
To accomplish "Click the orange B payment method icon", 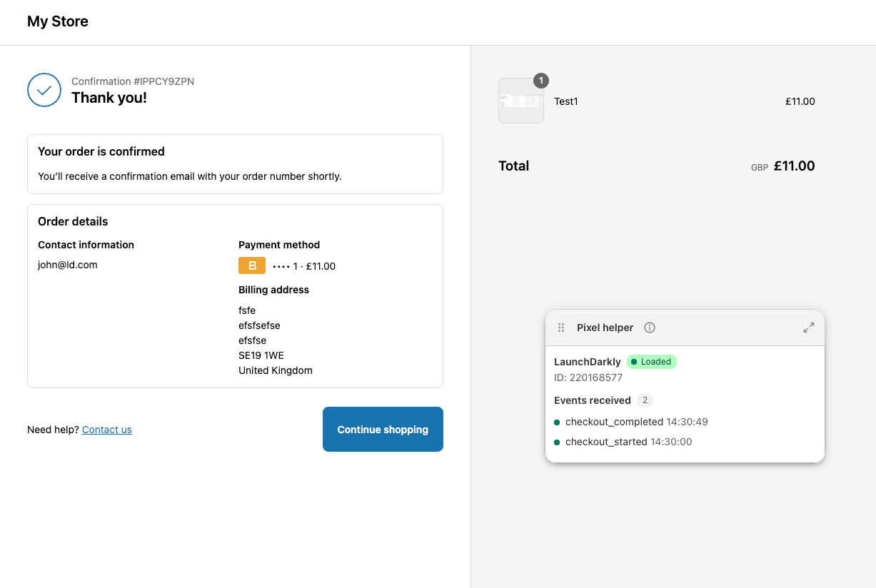I will 251,265.
